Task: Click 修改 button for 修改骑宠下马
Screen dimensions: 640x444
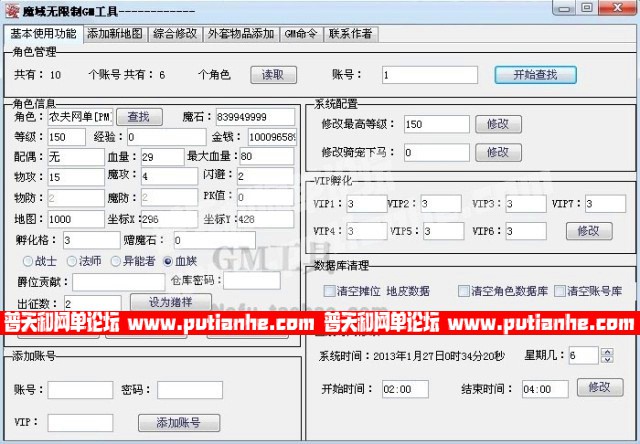Action: 498,153
